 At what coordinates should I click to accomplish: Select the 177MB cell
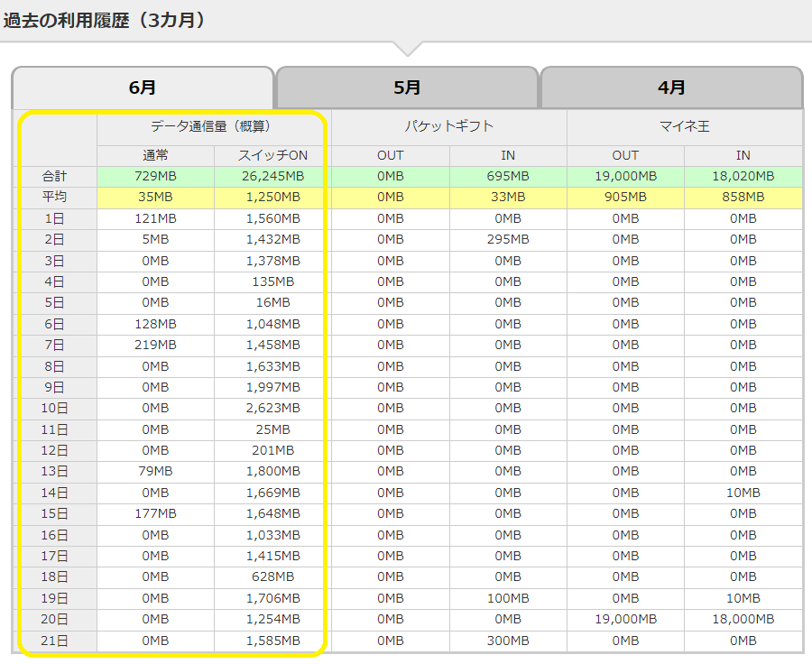155,514
